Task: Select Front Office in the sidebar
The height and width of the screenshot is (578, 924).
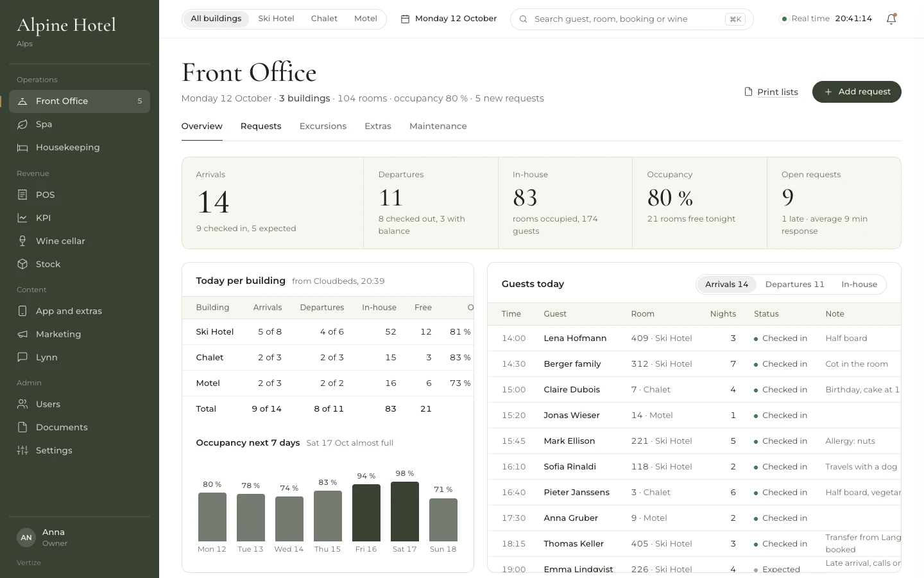Action: [80, 101]
